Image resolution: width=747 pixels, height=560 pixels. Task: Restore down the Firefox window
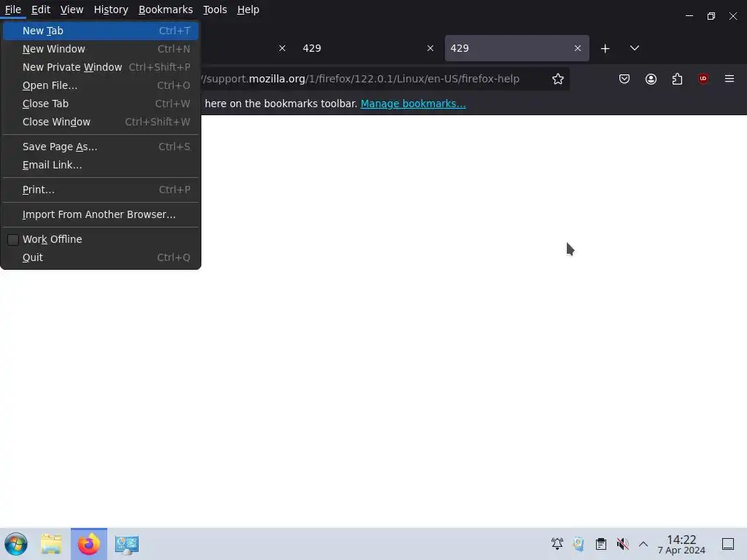click(711, 16)
